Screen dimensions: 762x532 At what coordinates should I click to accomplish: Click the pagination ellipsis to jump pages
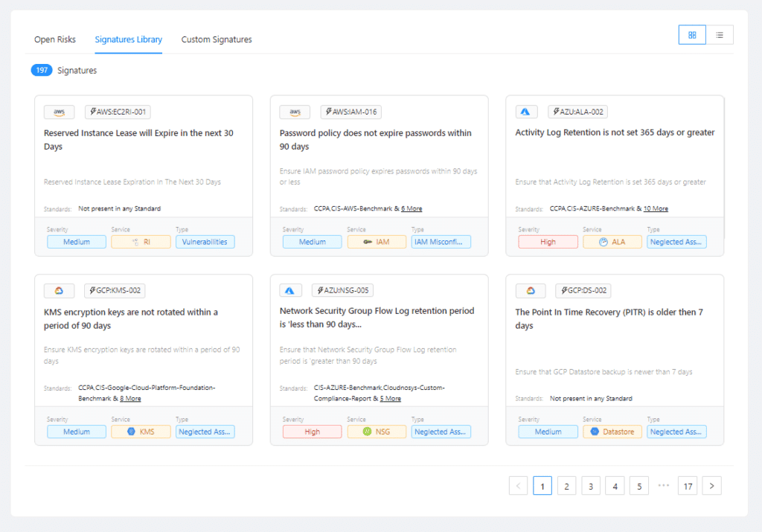(663, 485)
